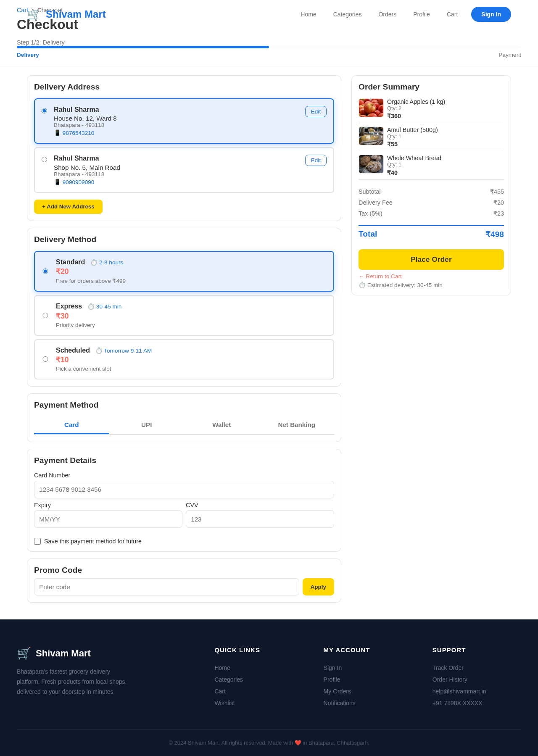
Task: Open footer Categories quick link
Action: (229, 680)
